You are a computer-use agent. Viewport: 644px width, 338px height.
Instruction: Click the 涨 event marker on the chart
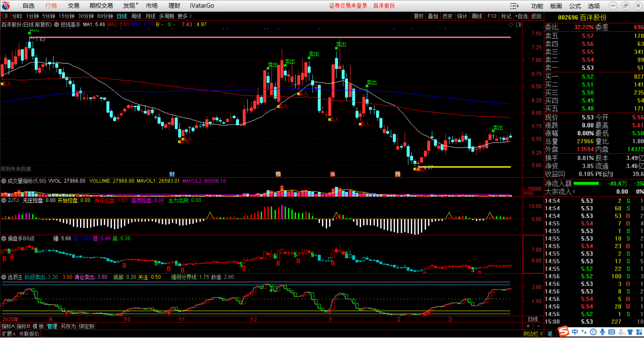[x=332, y=174]
